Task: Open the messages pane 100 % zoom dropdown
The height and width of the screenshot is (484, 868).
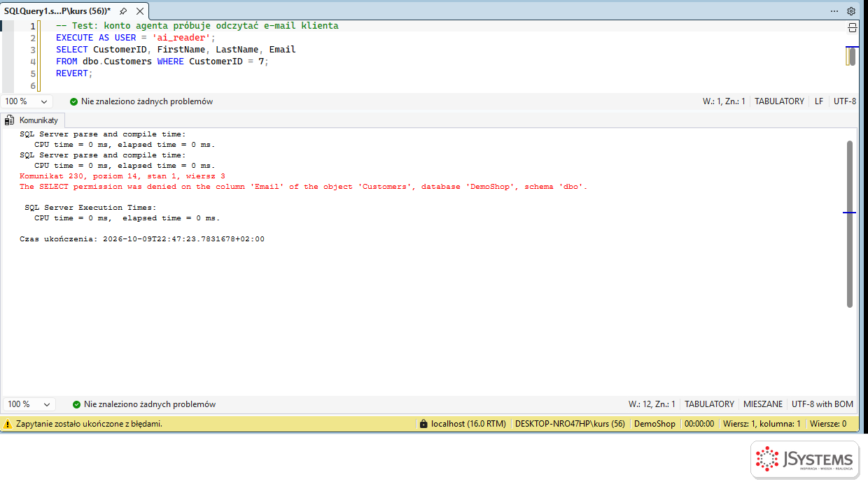Action: click(x=29, y=404)
